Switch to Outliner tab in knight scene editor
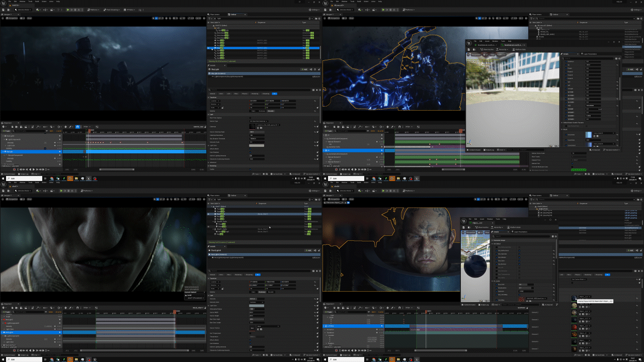The height and width of the screenshot is (362, 644). tap(232, 14)
